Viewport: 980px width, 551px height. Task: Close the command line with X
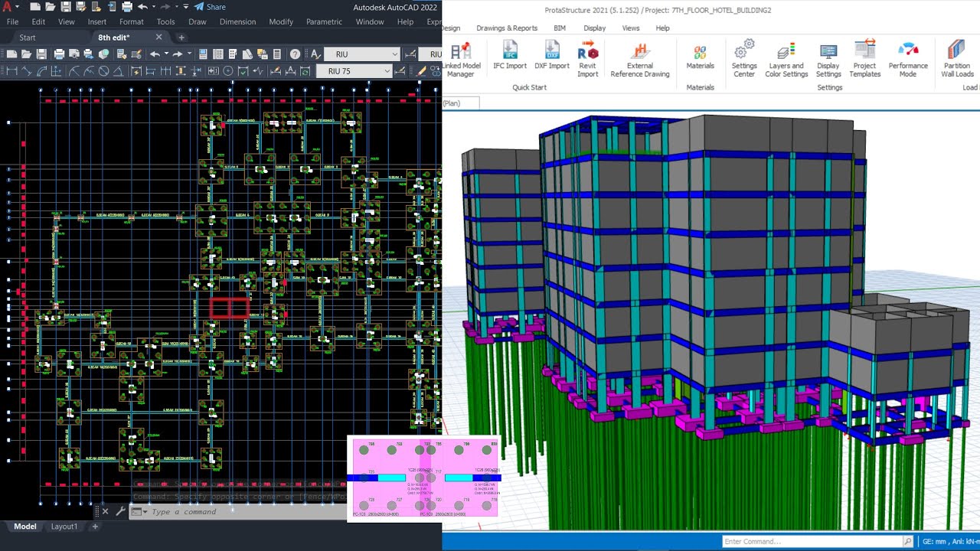pyautogui.click(x=105, y=511)
